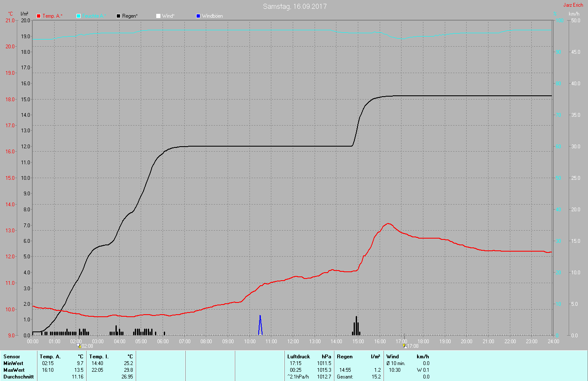This screenshot has height=381, width=588.
Task: Click the white Wind legend swatch
Action: click(x=158, y=16)
